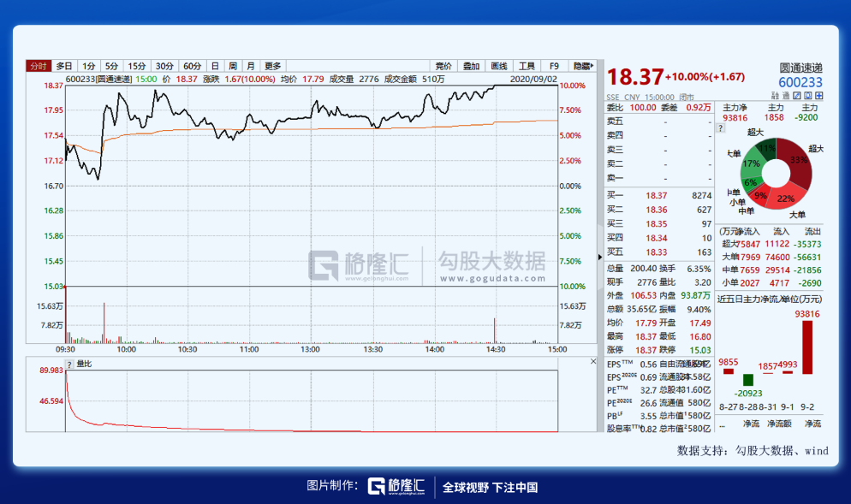
Task: Select the 周 weekly chart tab
Action: 233,66
